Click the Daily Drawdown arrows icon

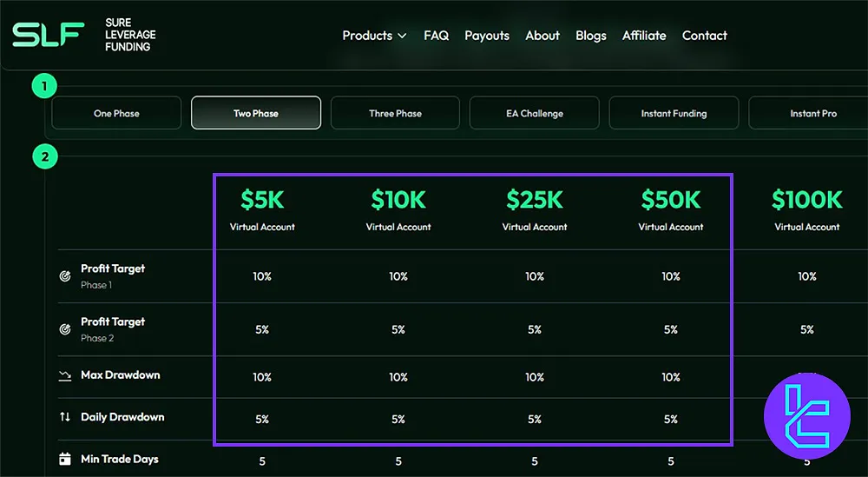tap(65, 416)
